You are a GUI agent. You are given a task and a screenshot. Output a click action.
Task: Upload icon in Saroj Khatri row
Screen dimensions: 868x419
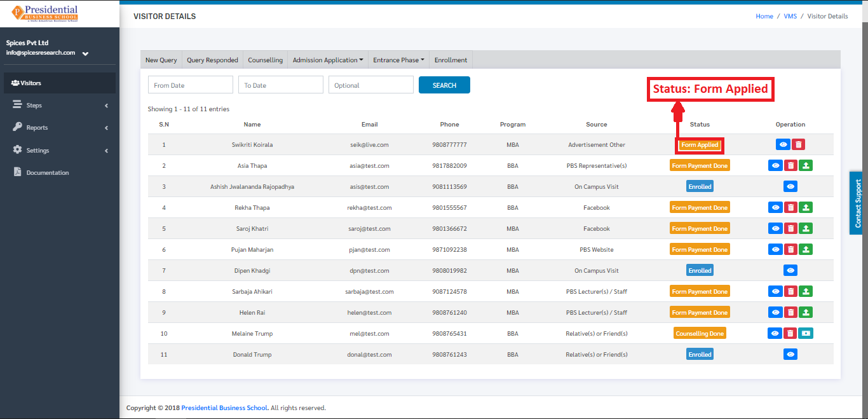click(806, 228)
